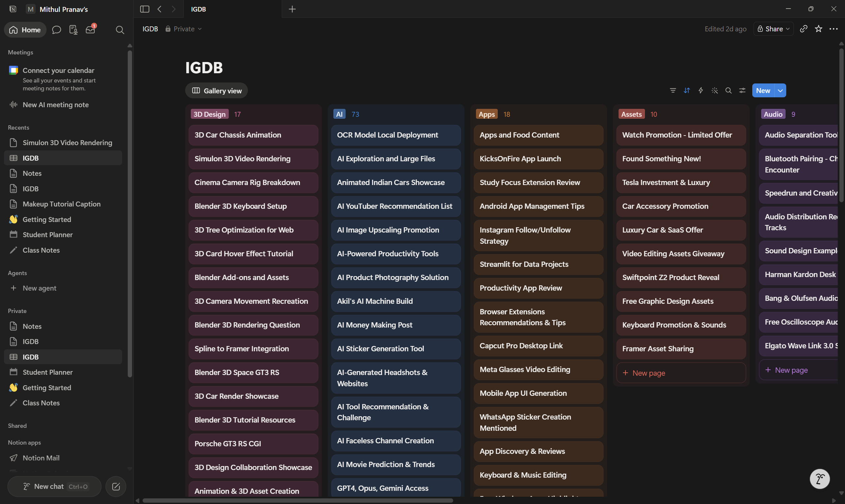Open the chat bubble icon in sidebar
Image resolution: width=845 pixels, height=504 pixels.
click(x=56, y=30)
